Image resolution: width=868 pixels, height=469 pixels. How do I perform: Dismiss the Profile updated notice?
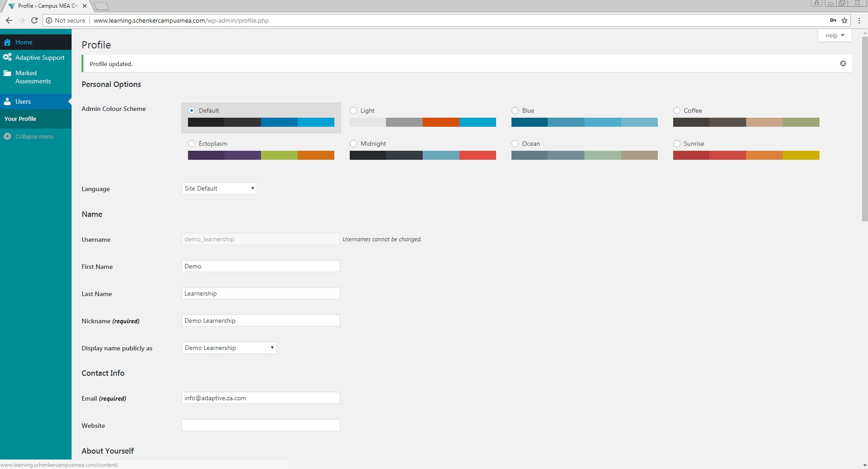coord(843,63)
